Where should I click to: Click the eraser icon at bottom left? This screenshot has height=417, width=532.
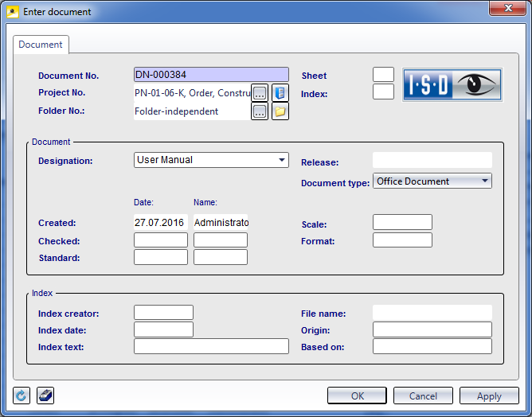pos(45,396)
